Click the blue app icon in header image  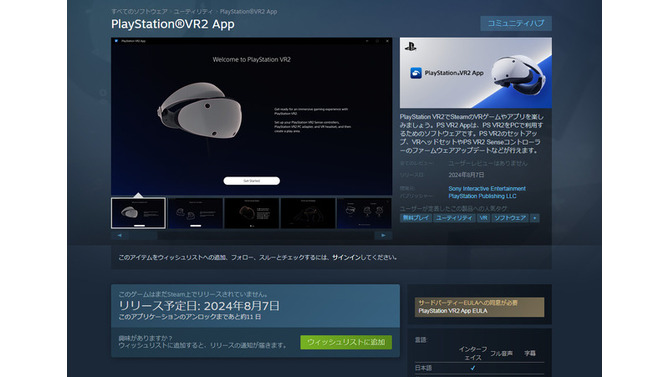click(x=416, y=73)
